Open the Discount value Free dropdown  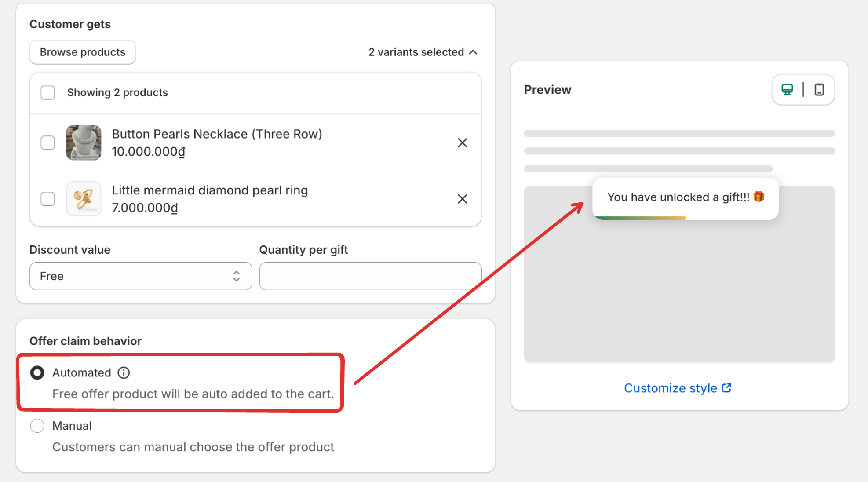[x=132, y=276]
